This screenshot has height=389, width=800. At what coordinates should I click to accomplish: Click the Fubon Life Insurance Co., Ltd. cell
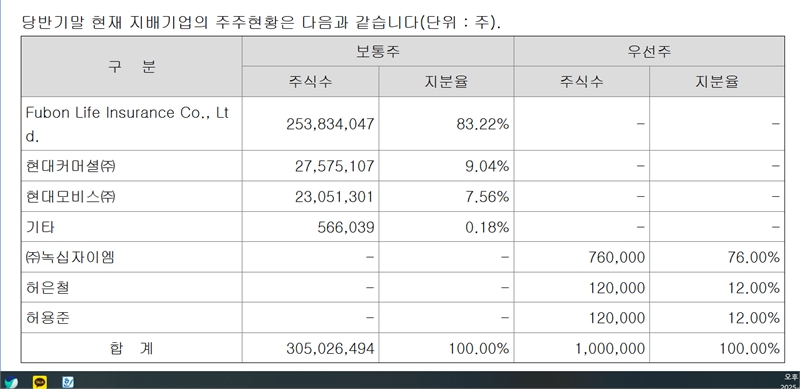(132, 124)
